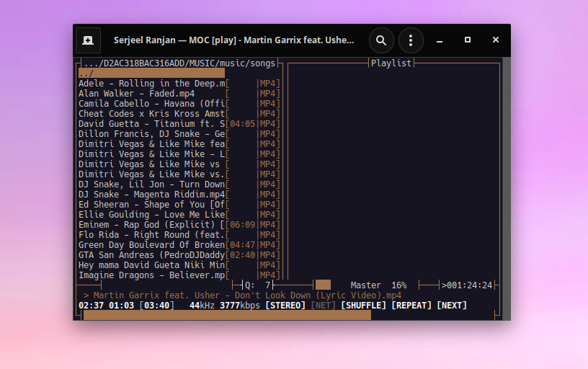
Task: Click the 04:47 duration of Green Day
Action: 242,245
